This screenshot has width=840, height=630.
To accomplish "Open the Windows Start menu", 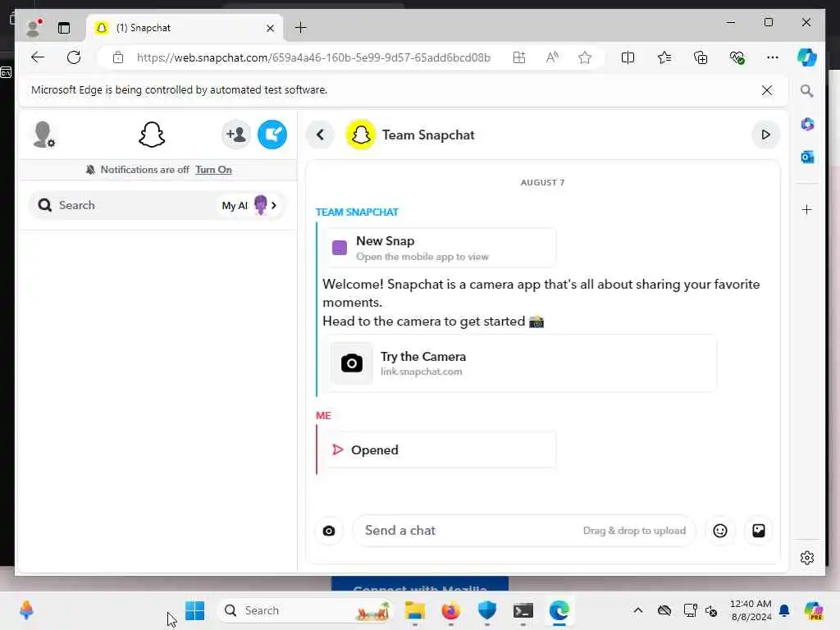I will tap(195, 610).
